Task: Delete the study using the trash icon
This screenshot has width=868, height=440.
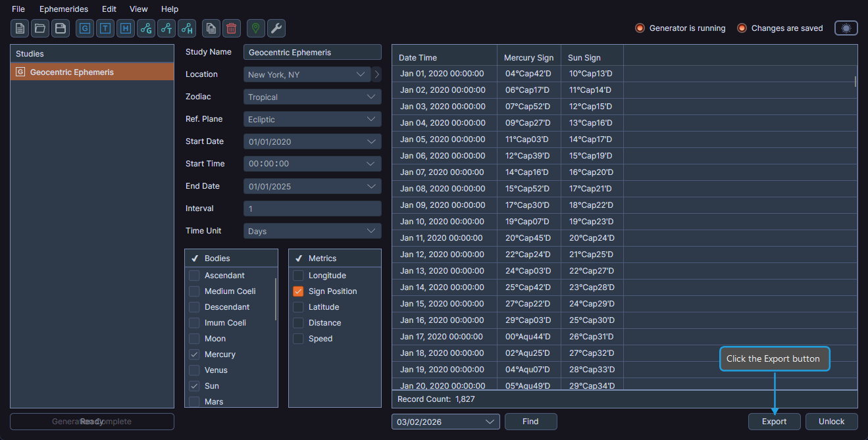Action: click(x=231, y=28)
